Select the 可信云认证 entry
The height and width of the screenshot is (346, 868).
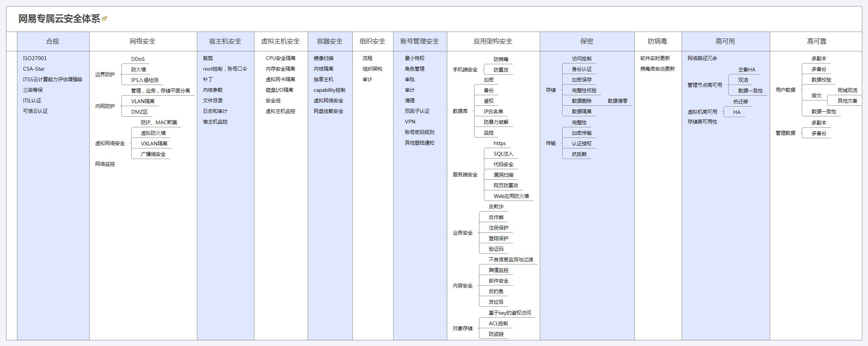coord(35,111)
